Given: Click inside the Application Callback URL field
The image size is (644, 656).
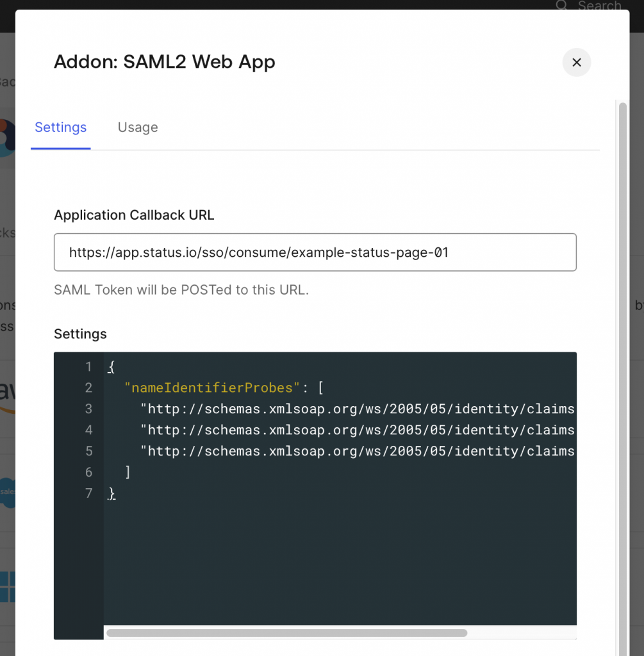Looking at the screenshot, I should coord(314,252).
